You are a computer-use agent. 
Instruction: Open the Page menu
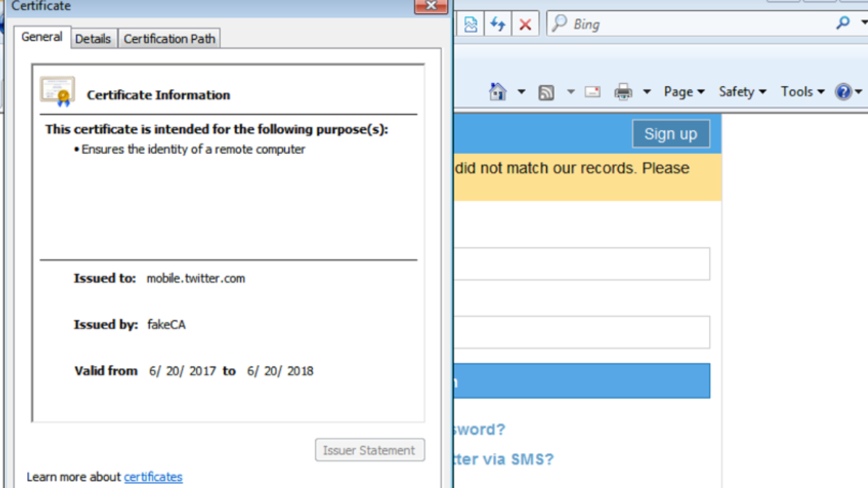click(684, 92)
